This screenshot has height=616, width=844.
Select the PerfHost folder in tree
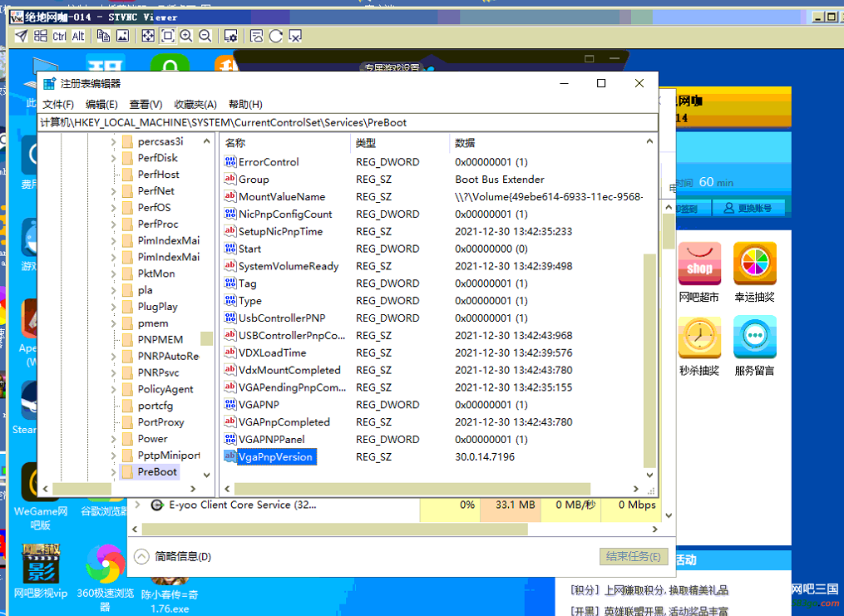pos(158,175)
